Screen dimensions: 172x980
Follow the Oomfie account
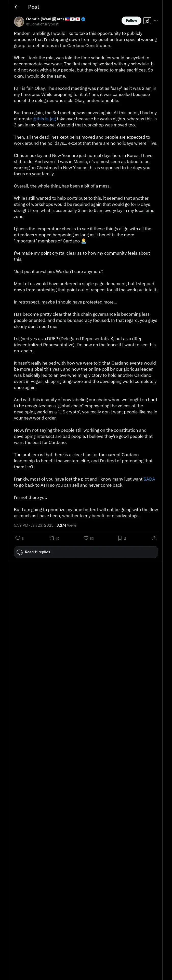click(131, 21)
